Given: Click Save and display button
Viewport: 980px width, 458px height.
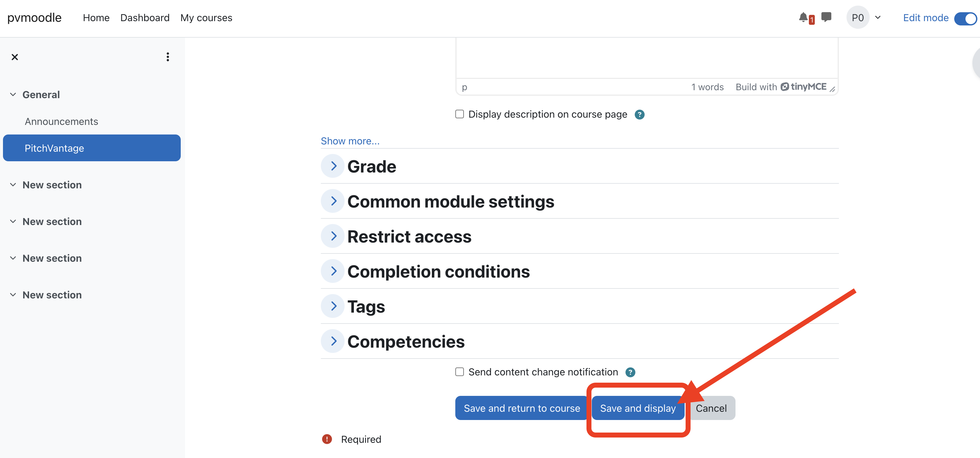Looking at the screenshot, I should [x=637, y=408].
